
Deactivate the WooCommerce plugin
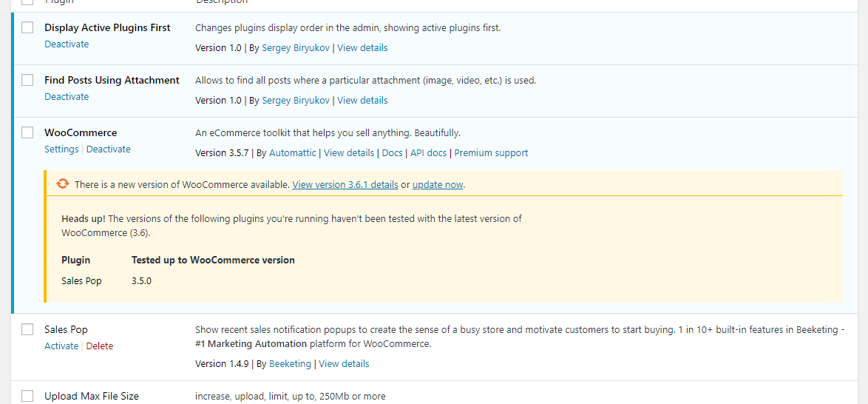(x=109, y=149)
